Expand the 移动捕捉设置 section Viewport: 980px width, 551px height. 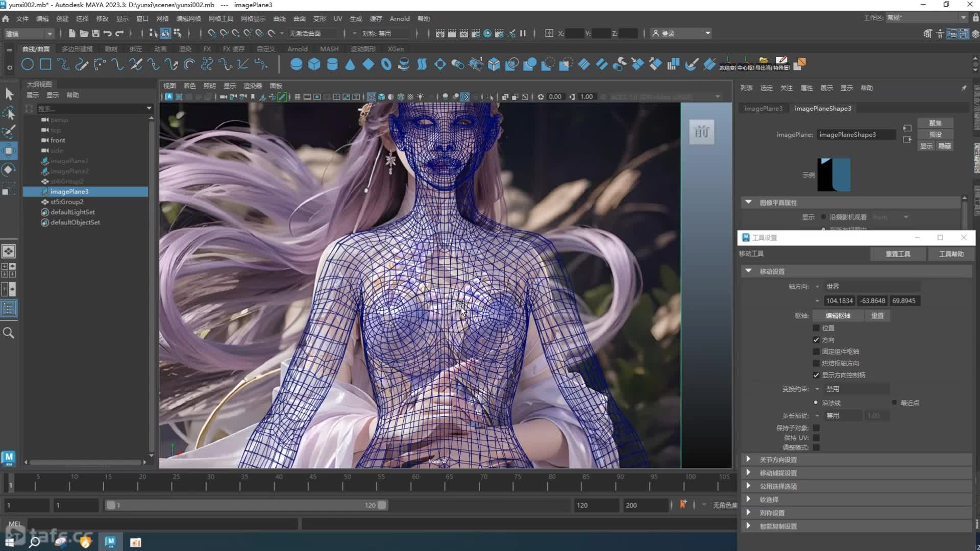(748, 472)
